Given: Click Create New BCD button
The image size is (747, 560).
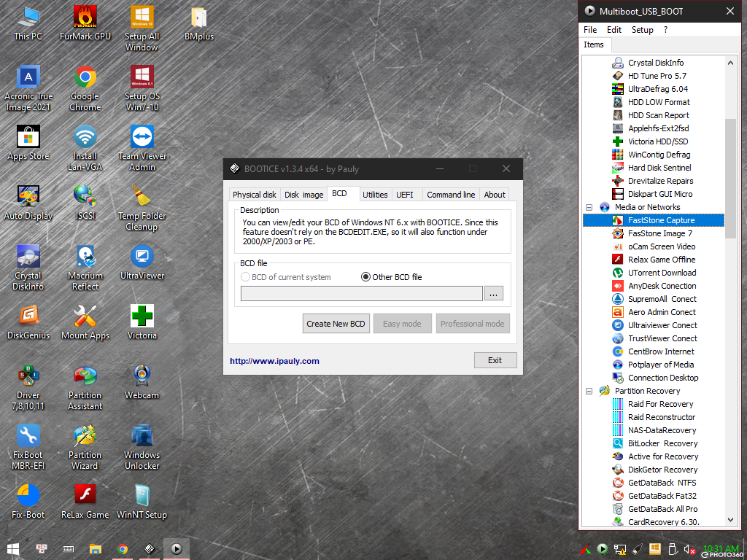Looking at the screenshot, I should 336,323.
